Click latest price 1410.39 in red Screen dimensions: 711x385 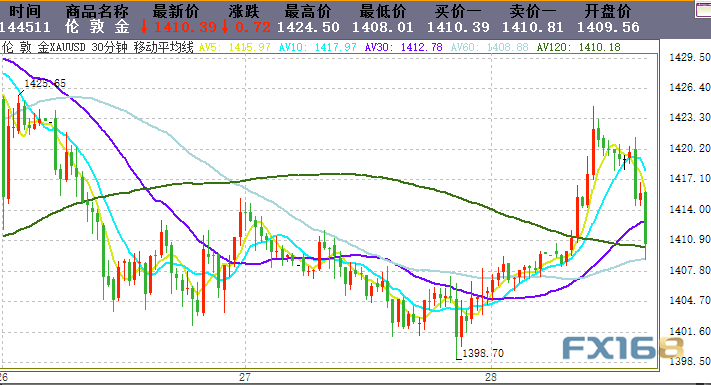pyautogui.click(x=185, y=27)
